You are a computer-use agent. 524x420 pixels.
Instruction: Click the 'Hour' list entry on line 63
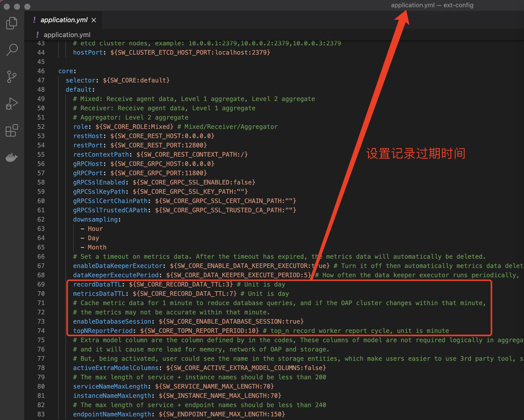[x=95, y=229]
